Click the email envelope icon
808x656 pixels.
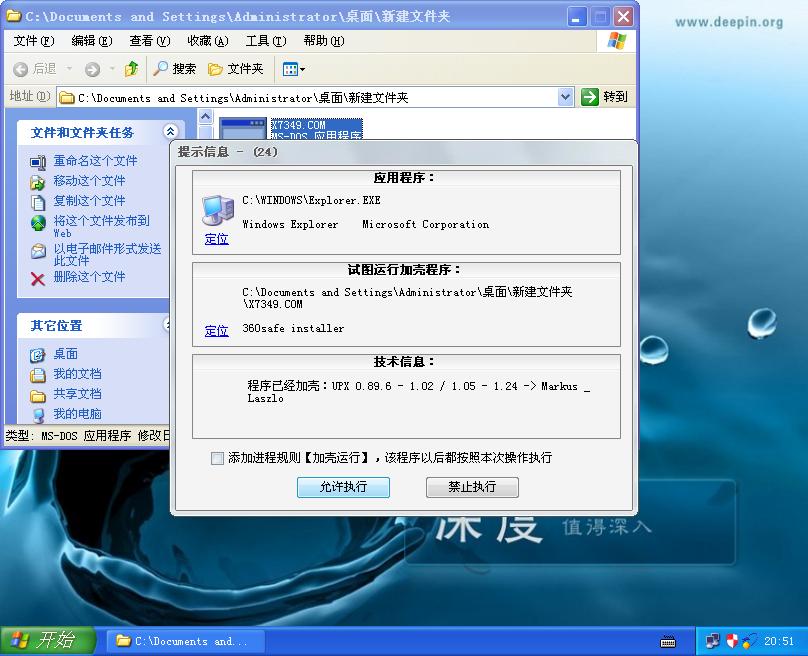pyautogui.click(x=38, y=251)
